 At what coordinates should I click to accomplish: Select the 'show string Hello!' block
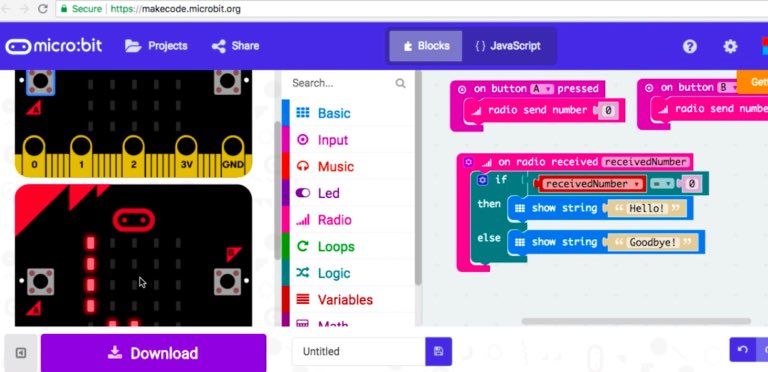[600, 209]
